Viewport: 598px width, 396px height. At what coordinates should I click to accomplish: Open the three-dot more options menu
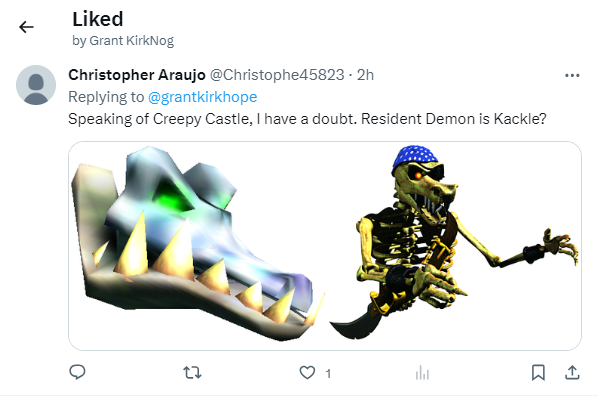coord(572,76)
